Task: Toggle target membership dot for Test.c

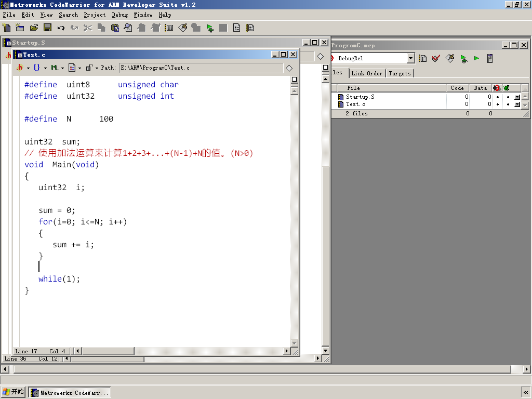Action: point(498,104)
